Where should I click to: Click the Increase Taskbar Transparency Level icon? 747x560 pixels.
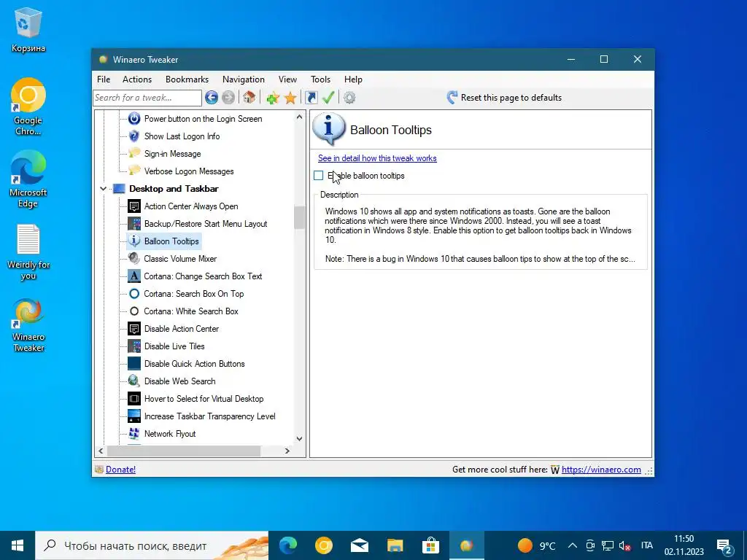[x=134, y=416]
